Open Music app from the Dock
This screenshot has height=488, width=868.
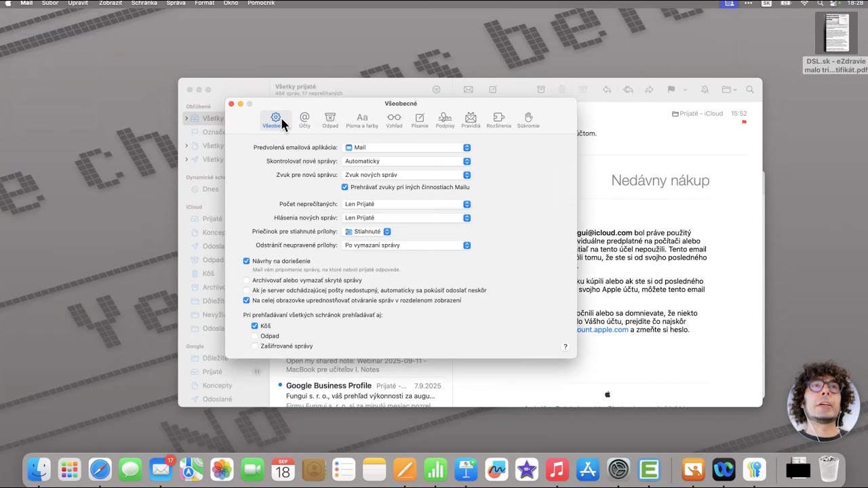coord(557,469)
